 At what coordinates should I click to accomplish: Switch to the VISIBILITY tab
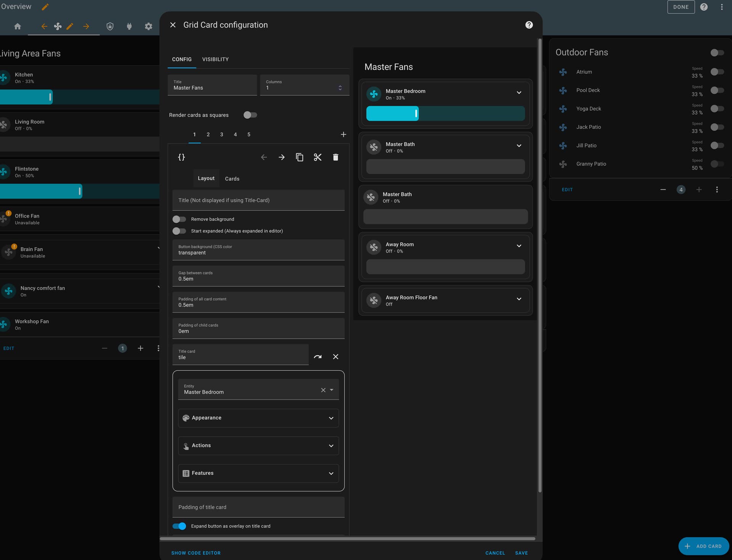coord(215,59)
